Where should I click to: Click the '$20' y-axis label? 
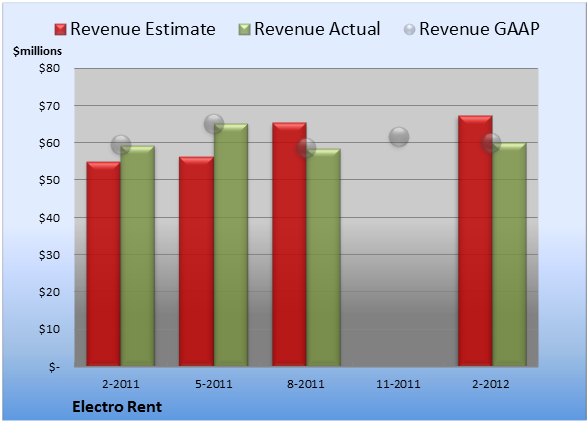[x=49, y=292]
